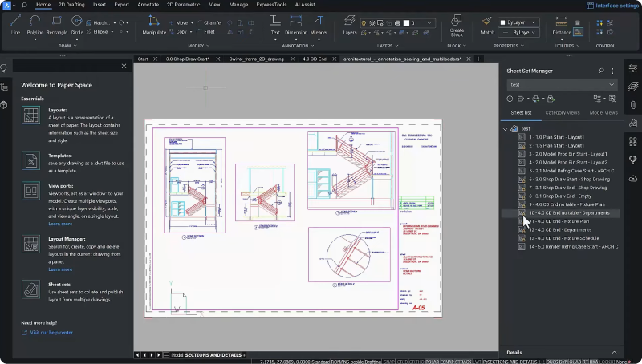642x364 pixels.
Task: Click the 'Visit our help center' link
Action: pyautogui.click(x=51, y=332)
